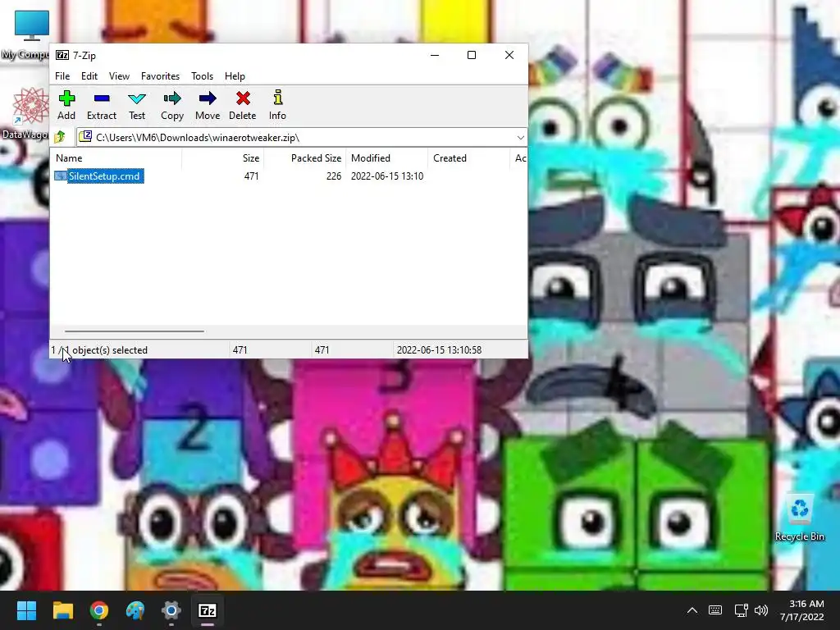The height and width of the screenshot is (630, 840).
Task: Maximize the 7-Zip window
Action: [x=472, y=55]
